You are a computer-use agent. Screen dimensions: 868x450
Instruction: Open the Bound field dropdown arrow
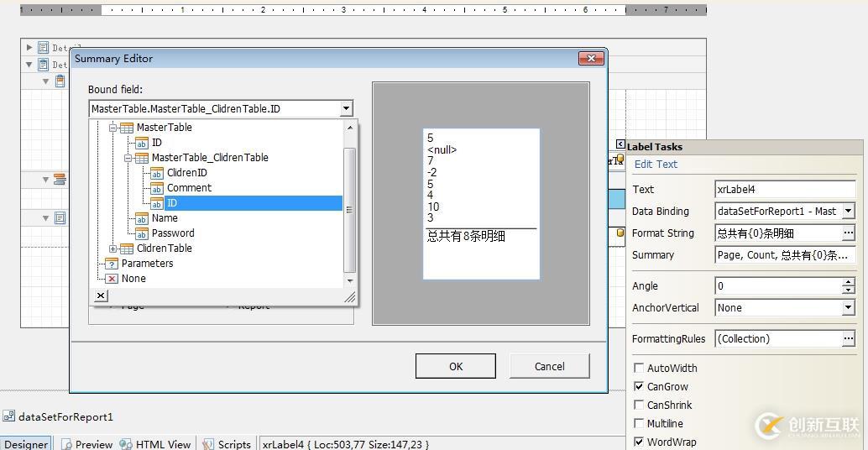tap(346, 108)
